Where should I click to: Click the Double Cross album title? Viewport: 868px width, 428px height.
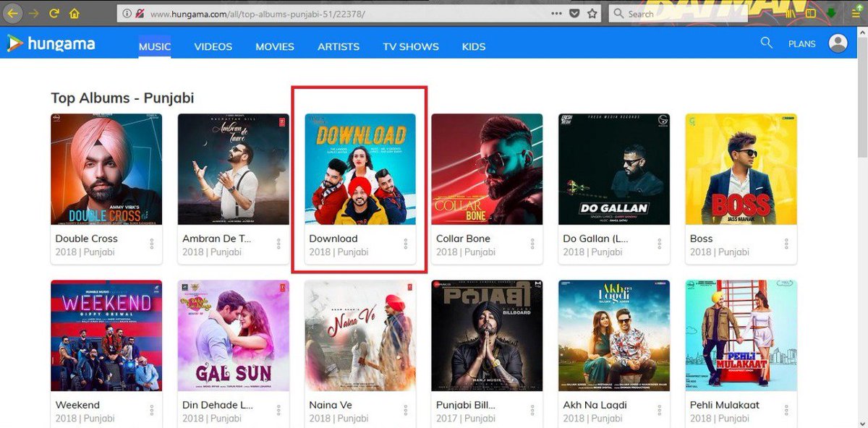[86, 239]
